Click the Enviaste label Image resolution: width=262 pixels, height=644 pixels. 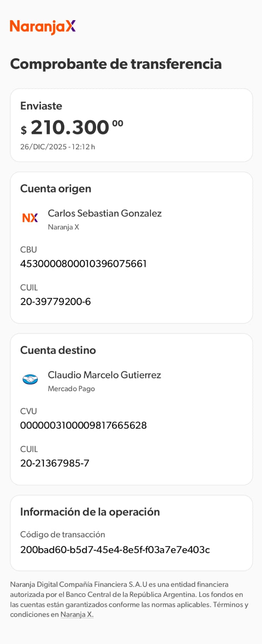[41, 106]
